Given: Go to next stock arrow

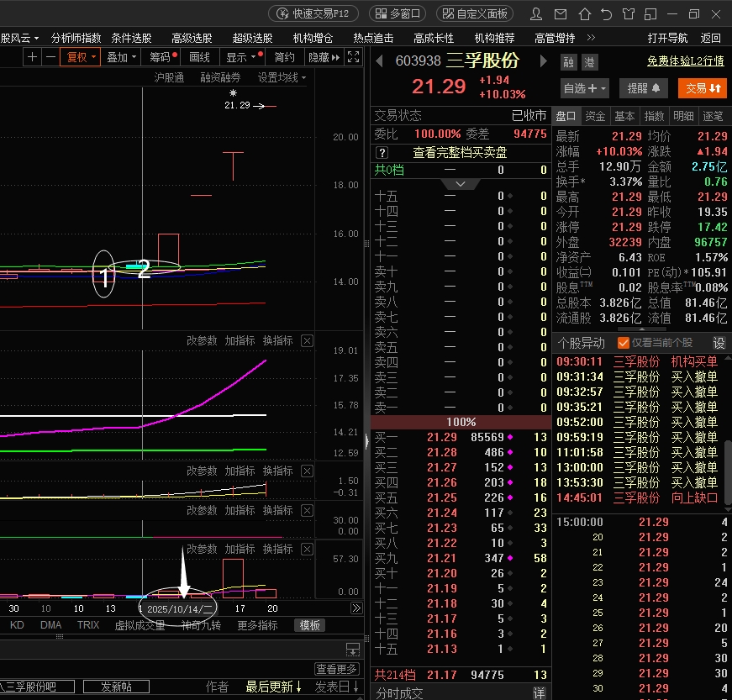Looking at the screenshot, I should [543, 61].
